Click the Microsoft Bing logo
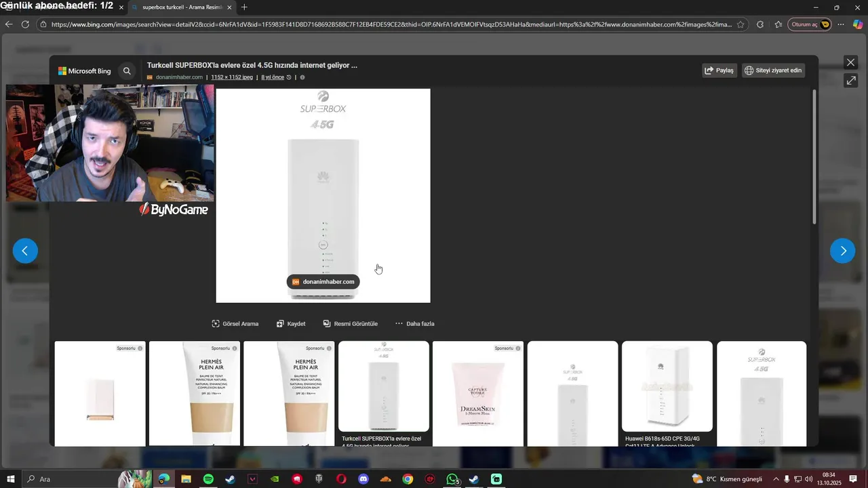868x488 pixels. 84,70
